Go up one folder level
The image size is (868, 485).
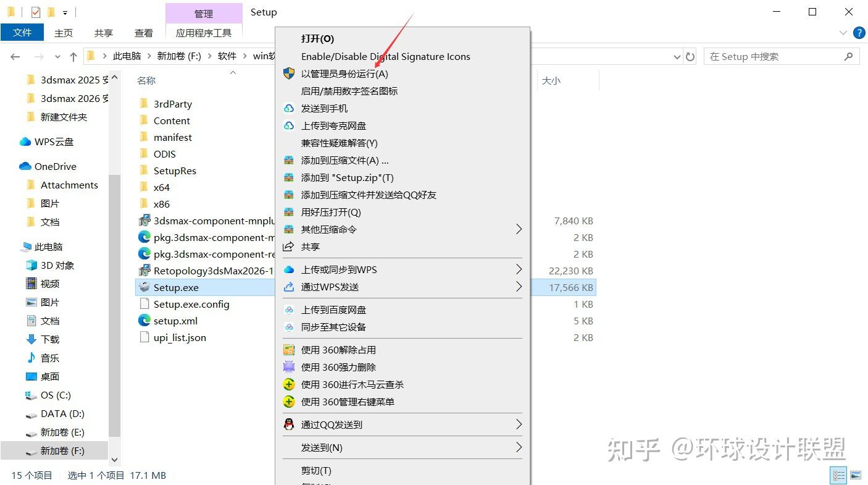[x=73, y=57]
